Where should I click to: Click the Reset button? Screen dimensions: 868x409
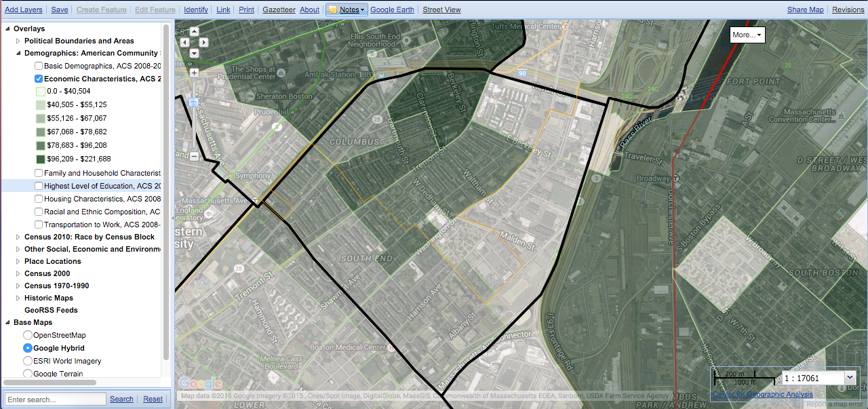coord(153,399)
